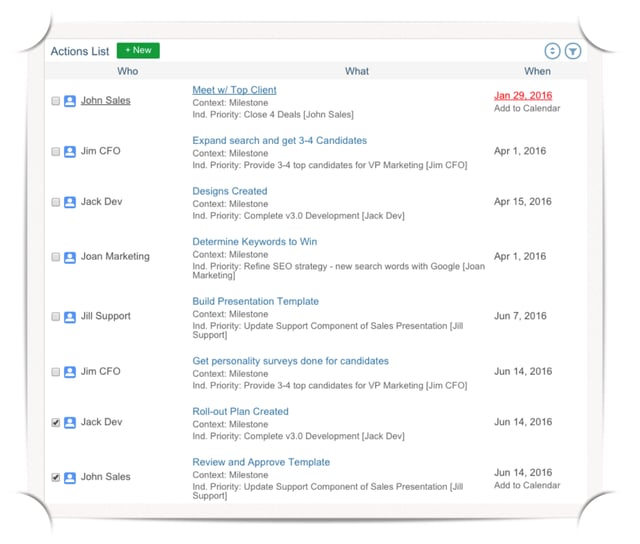Click the What column header

pos(357,71)
